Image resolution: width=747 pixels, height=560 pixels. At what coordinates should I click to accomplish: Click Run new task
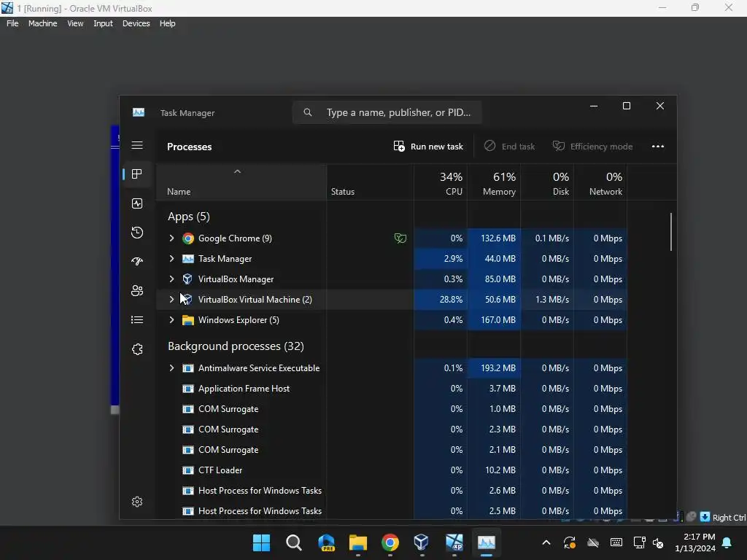[x=428, y=147]
